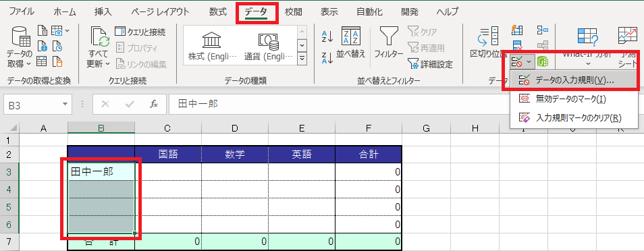Select the 株式 (Stocks) data type
The height and width of the screenshot is (251, 644).
click(x=213, y=46)
